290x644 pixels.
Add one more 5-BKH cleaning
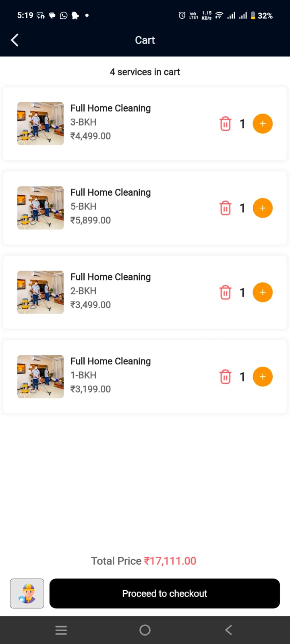263,208
